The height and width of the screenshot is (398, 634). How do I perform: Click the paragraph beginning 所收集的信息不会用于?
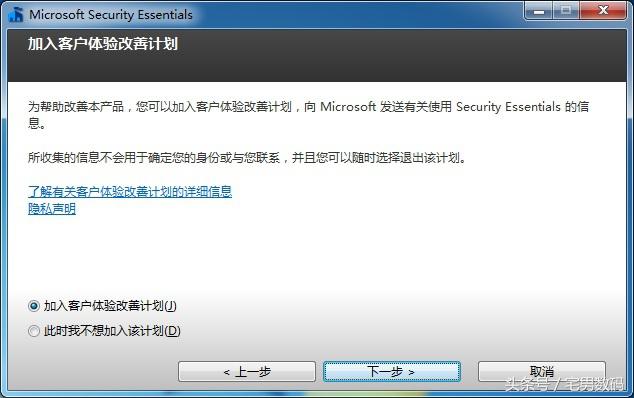[247, 157]
